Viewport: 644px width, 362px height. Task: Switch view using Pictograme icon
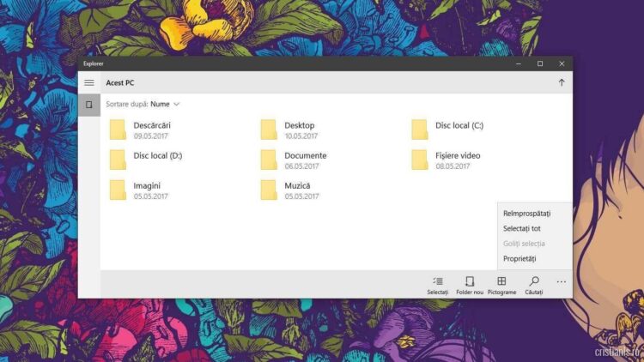click(x=501, y=281)
